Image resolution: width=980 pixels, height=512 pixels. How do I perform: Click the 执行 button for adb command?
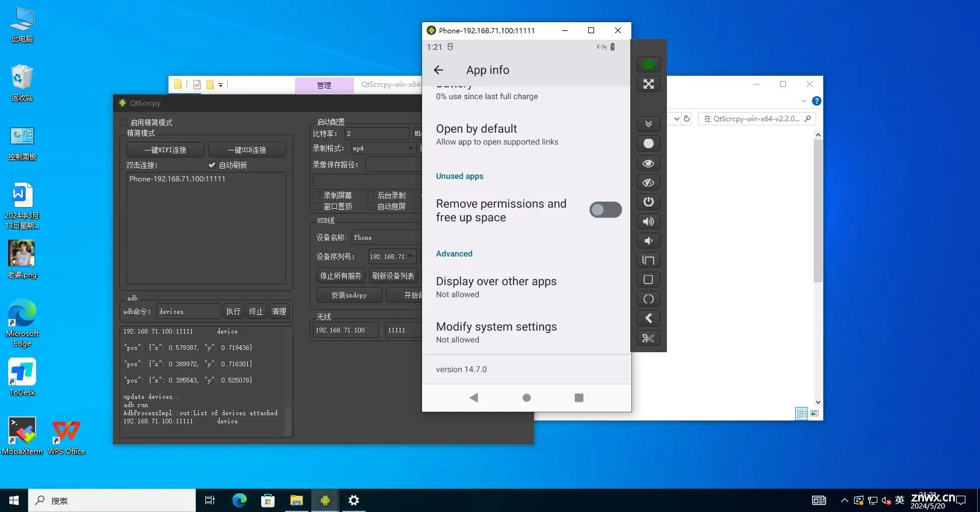pos(233,311)
